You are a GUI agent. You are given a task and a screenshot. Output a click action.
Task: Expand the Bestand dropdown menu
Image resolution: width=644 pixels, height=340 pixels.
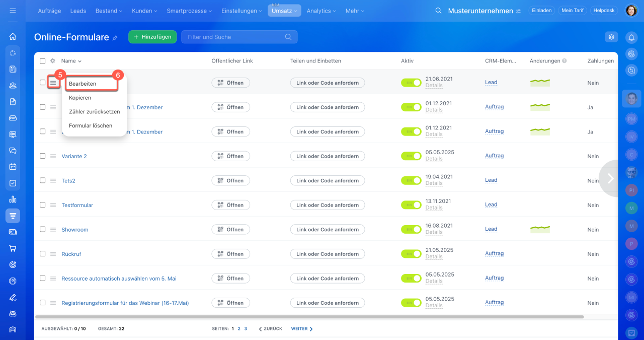click(x=109, y=11)
